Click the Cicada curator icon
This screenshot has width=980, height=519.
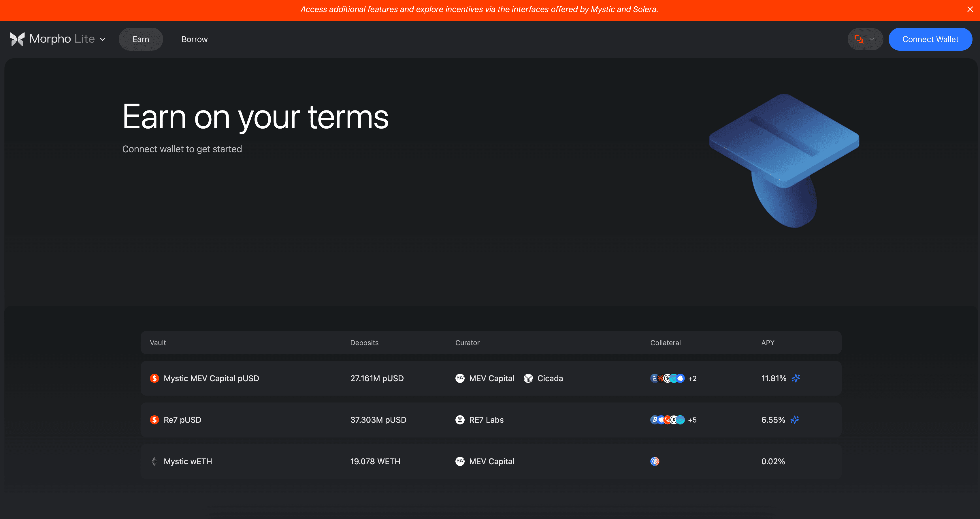[x=528, y=378]
